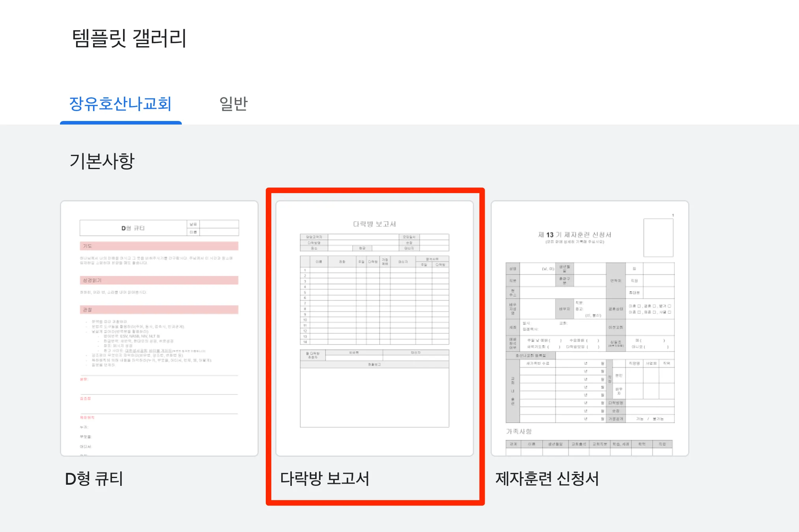Click the pink 기도 bar in D형 큐티 preview

pyautogui.click(x=159, y=246)
